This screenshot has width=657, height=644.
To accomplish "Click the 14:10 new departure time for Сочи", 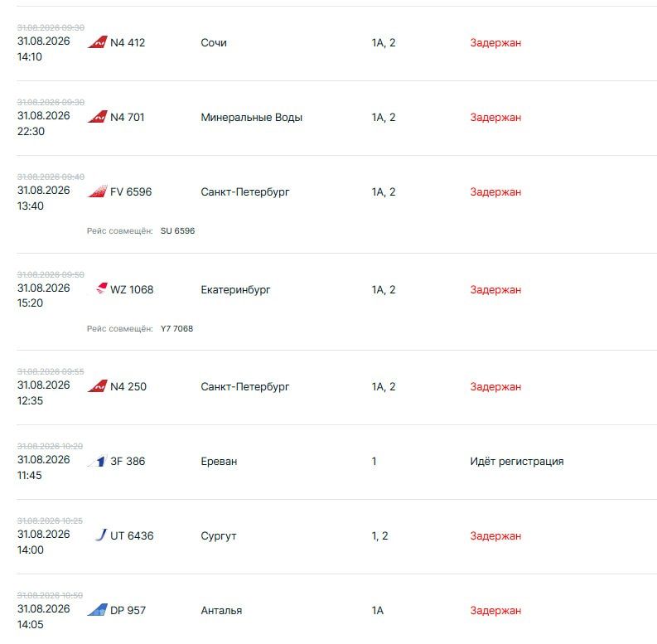I will tap(29, 56).
